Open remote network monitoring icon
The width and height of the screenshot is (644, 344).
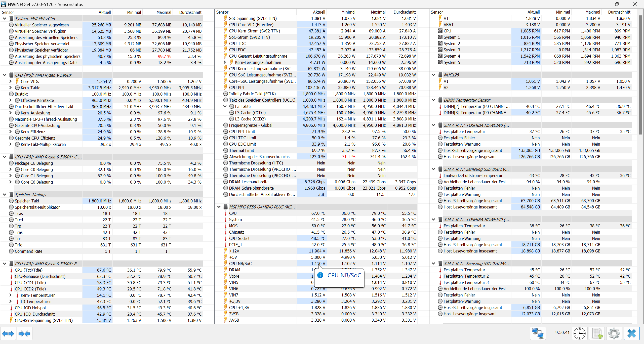pos(538,333)
